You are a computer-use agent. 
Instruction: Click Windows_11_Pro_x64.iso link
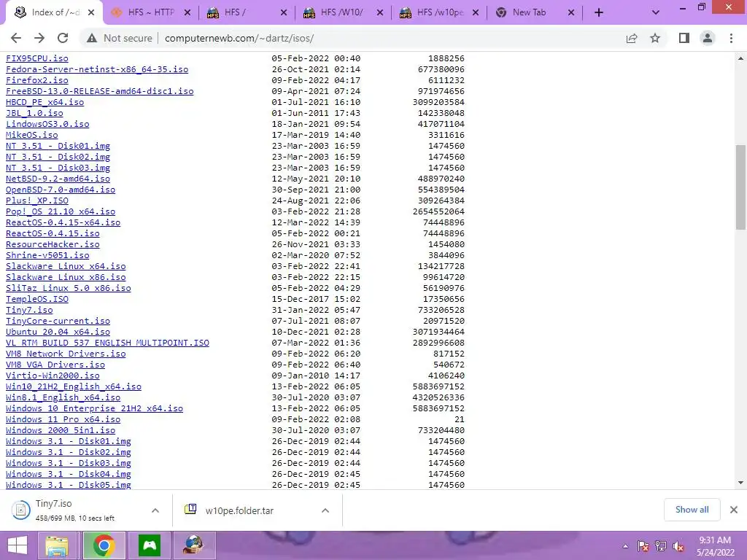tap(63, 419)
